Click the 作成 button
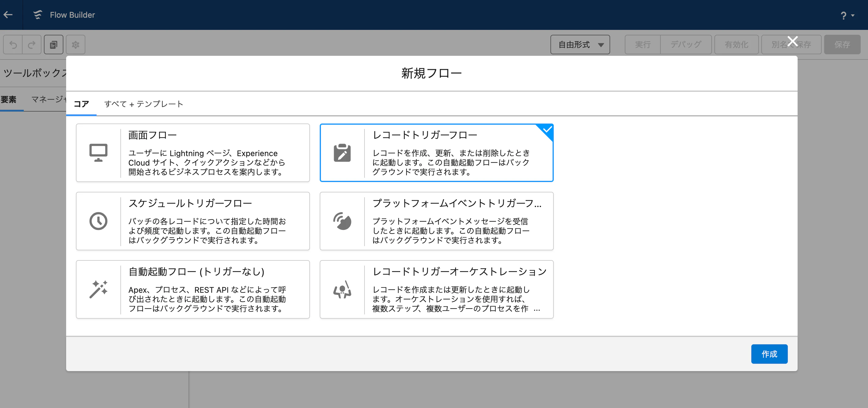The width and height of the screenshot is (868, 408). pyautogui.click(x=769, y=354)
